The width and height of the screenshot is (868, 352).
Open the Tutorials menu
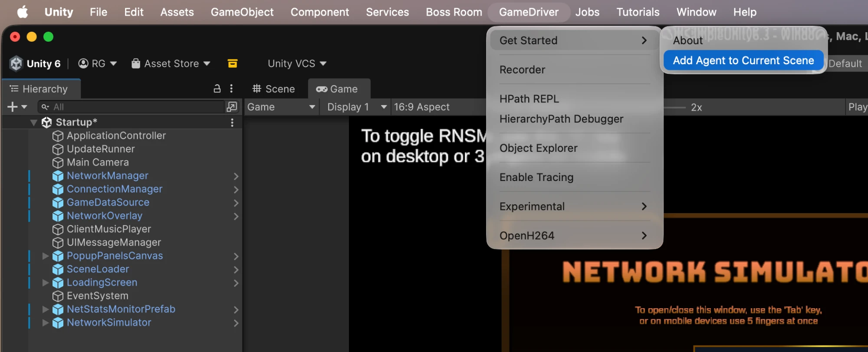coord(638,12)
